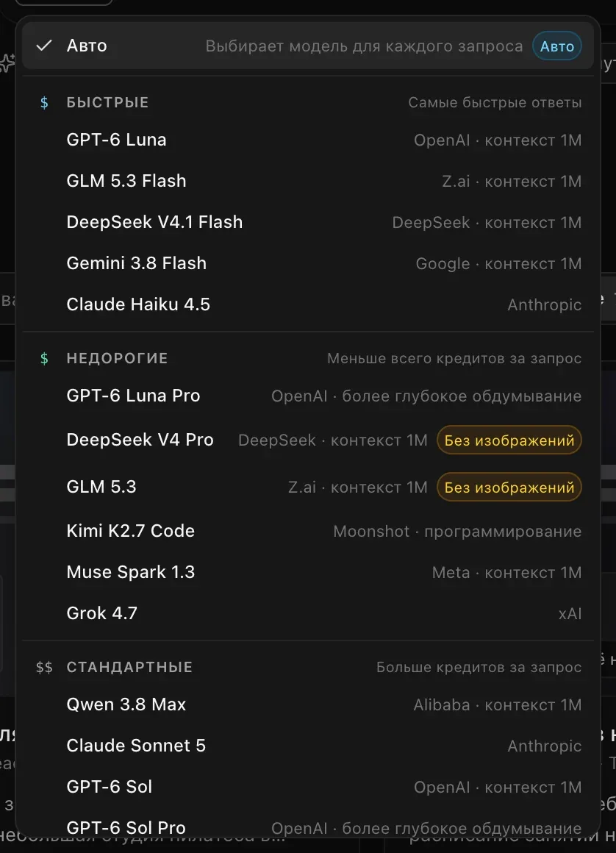
Task: Click the blue dollar icon beside БЫСТРЫЕ
Action: pyautogui.click(x=44, y=102)
